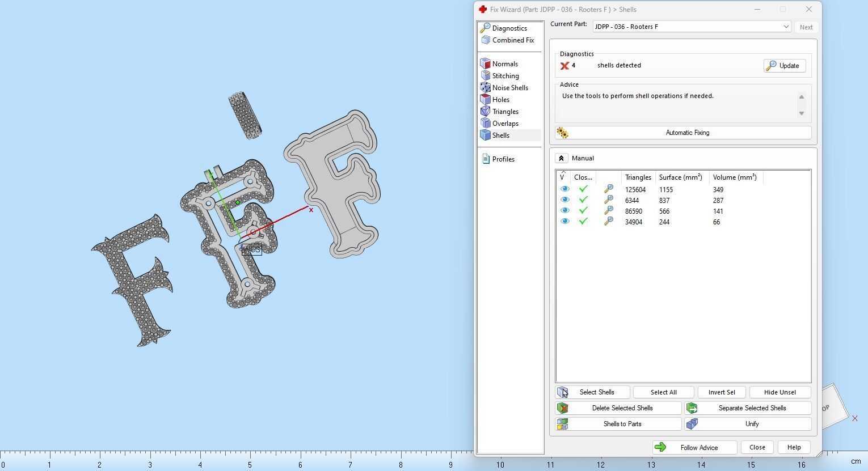Viewport: 868px width, 471px height.
Task: Click the volume value 66
Action: (717, 222)
